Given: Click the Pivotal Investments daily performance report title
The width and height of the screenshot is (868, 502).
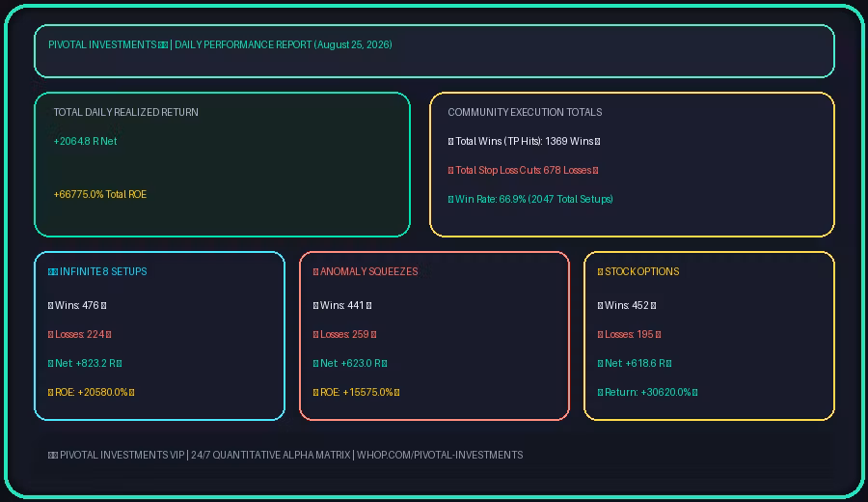Looking at the screenshot, I should point(220,44).
